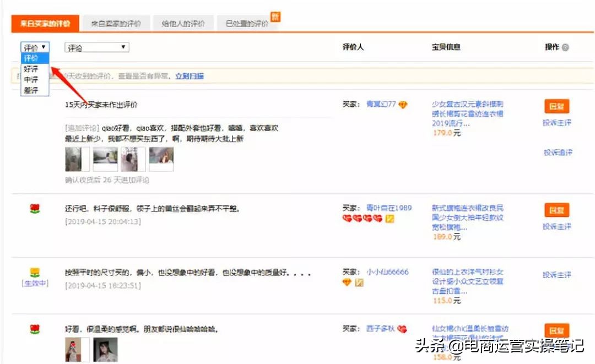Select 中评 from the evaluation dropdown
The height and width of the screenshot is (364, 595).
point(30,80)
